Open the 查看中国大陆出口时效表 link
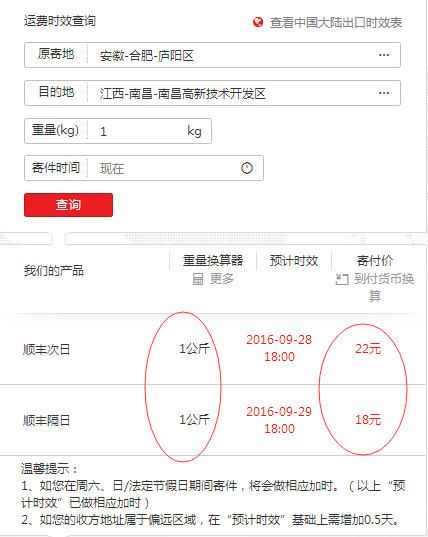428x537 pixels. (336, 23)
